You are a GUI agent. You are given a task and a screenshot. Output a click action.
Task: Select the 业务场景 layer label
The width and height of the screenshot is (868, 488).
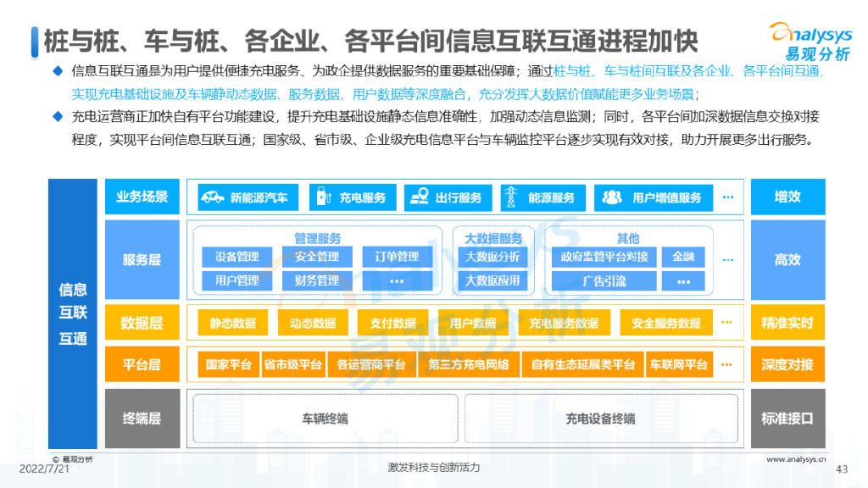pos(142,197)
